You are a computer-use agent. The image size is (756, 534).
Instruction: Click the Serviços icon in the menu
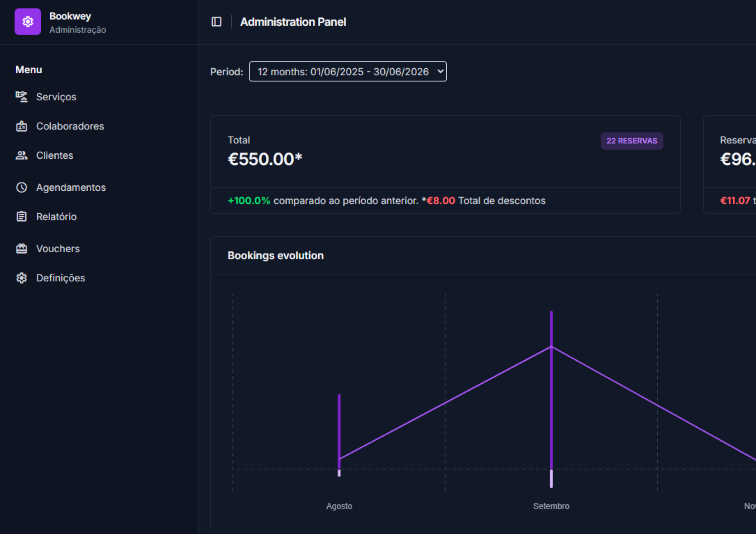[22, 97]
